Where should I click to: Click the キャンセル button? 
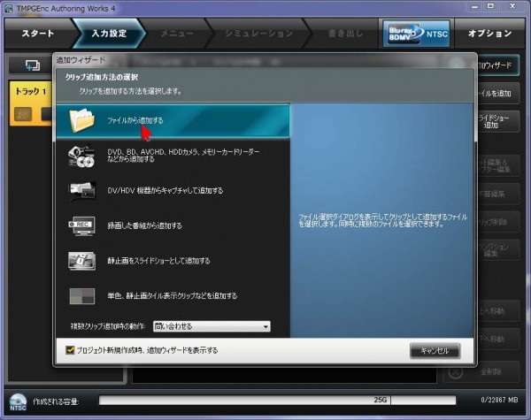[435, 351]
